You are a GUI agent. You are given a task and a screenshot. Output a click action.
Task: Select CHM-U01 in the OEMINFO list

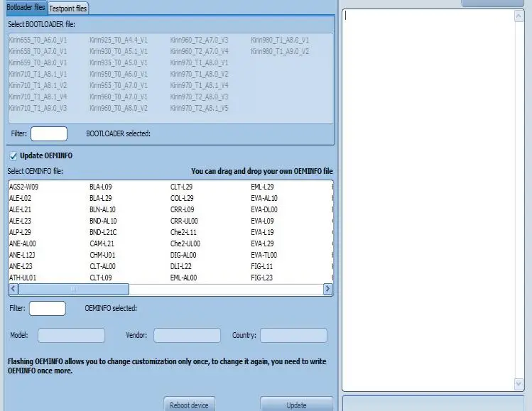(102, 255)
